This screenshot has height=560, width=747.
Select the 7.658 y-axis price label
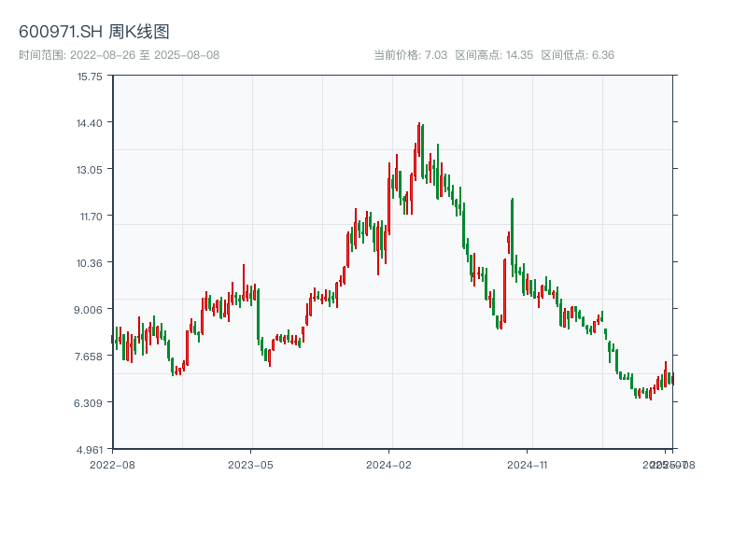click(x=90, y=357)
